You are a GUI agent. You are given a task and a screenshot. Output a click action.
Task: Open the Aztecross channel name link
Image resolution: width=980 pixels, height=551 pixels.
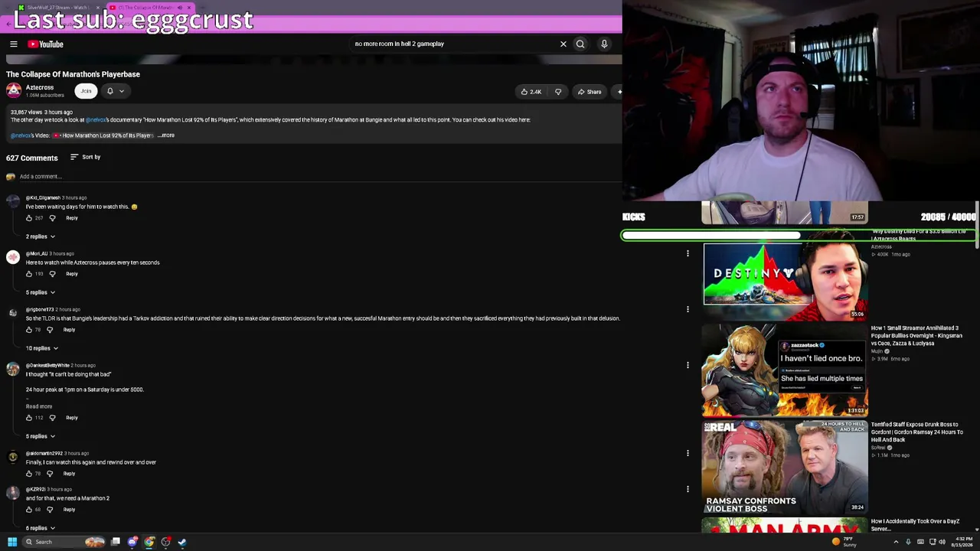pos(40,87)
